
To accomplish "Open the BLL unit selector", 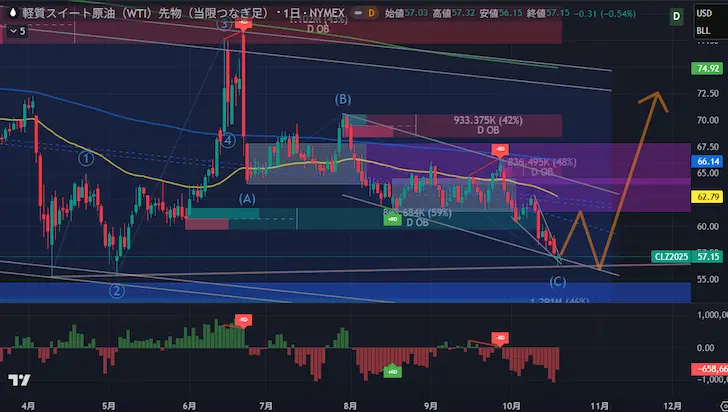I will [x=704, y=32].
